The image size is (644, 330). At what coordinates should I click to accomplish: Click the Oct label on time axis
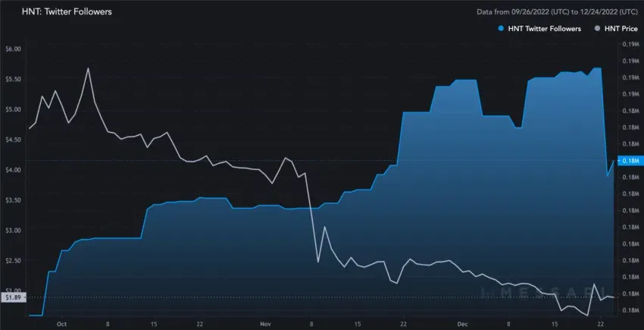click(x=61, y=324)
